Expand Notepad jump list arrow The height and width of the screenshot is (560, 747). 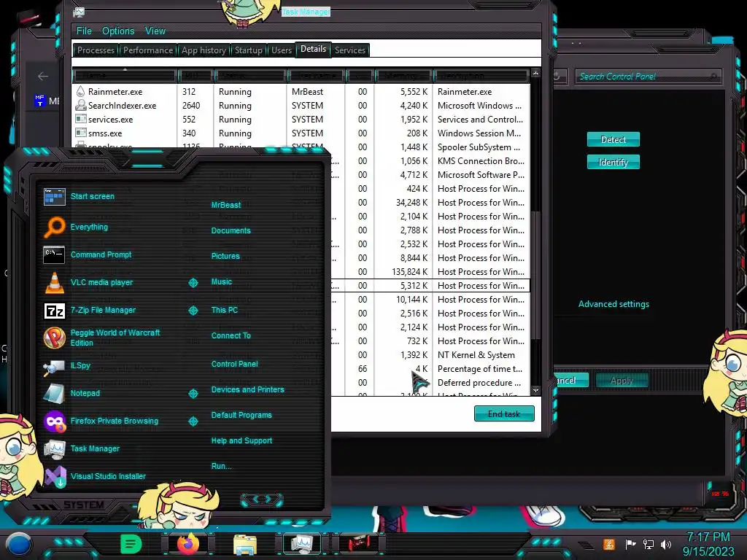[x=193, y=394]
